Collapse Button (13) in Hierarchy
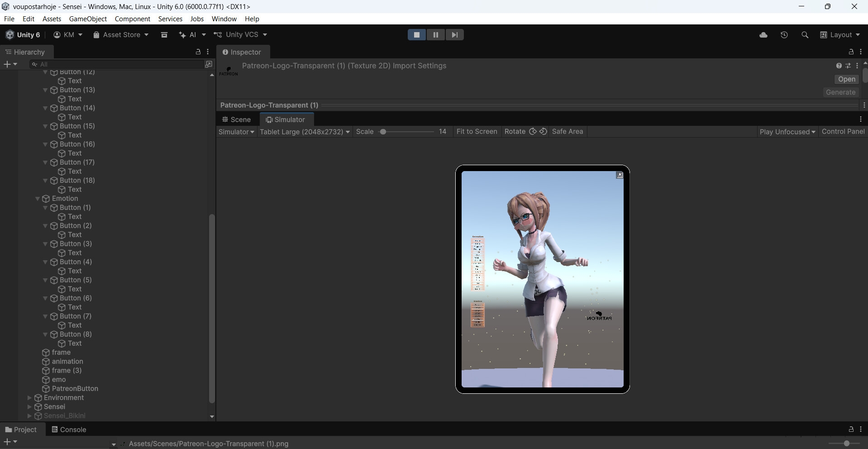The image size is (868, 449). pos(45,90)
